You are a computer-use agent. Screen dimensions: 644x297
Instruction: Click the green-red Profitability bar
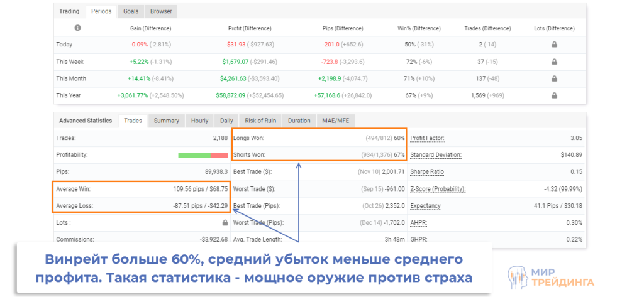coord(203,154)
